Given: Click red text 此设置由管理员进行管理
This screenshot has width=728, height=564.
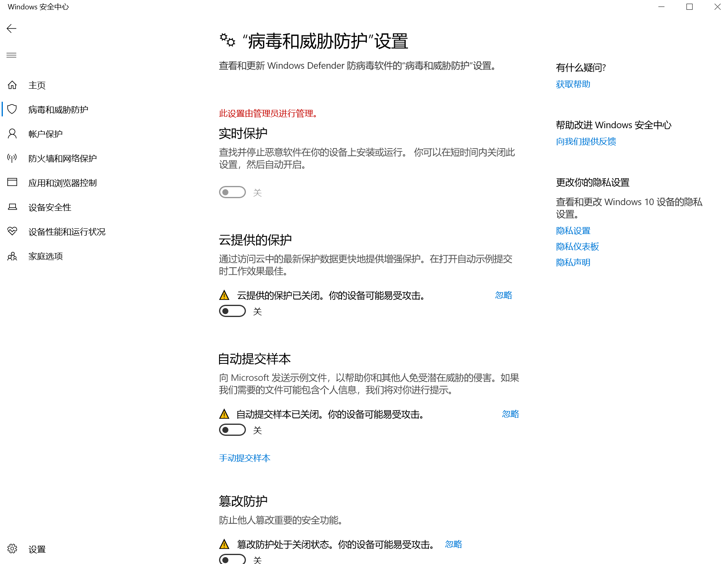Looking at the screenshot, I should (x=269, y=114).
